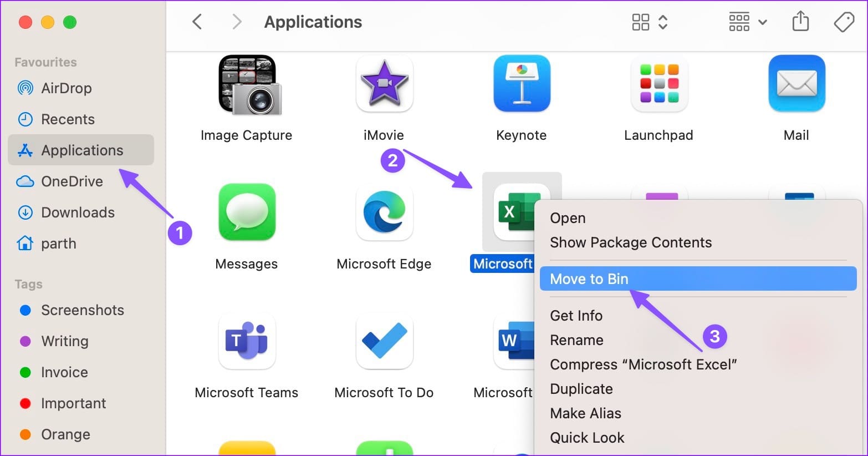Click the Share toolbar icon
Image resolution: width=868 pixels, height=456 pixels.
(800, 22)
